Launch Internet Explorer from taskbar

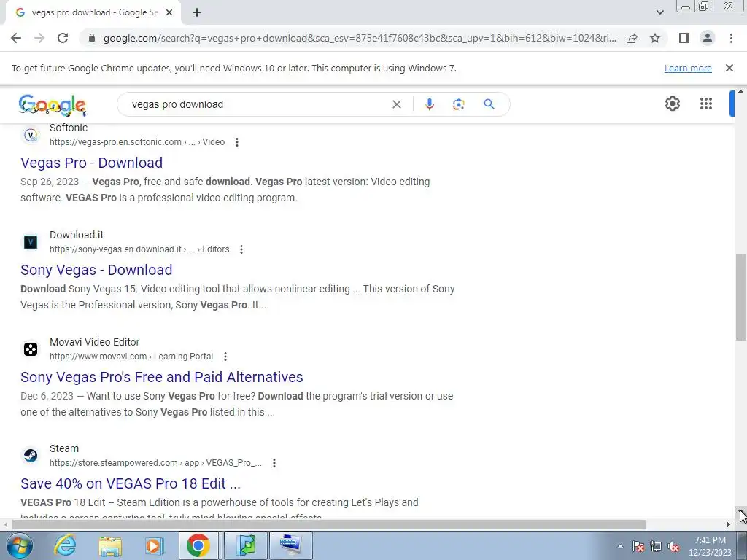pyautogui.click(x=65, y=545)
